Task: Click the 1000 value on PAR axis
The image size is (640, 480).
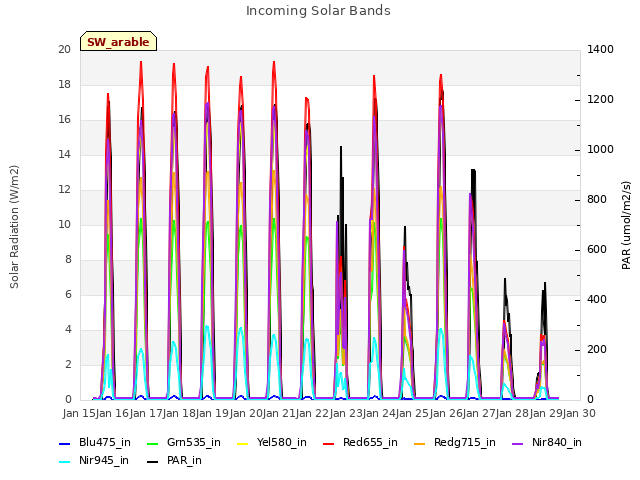Action: click(x=600, y=149)
